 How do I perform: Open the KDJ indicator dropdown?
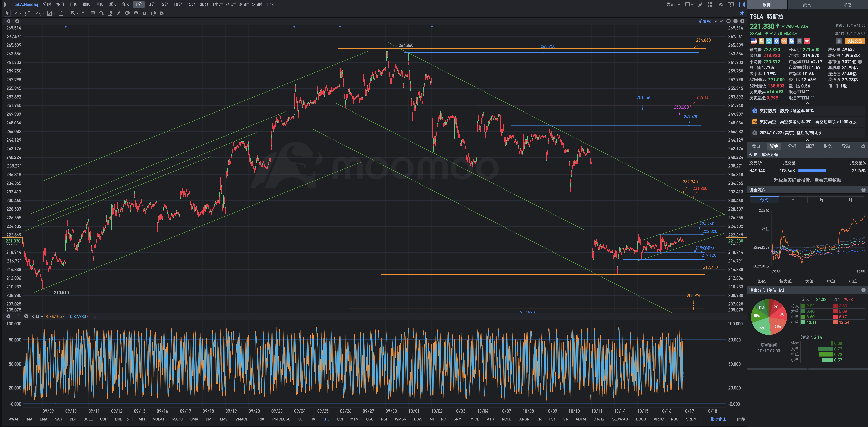click(37, 317)
